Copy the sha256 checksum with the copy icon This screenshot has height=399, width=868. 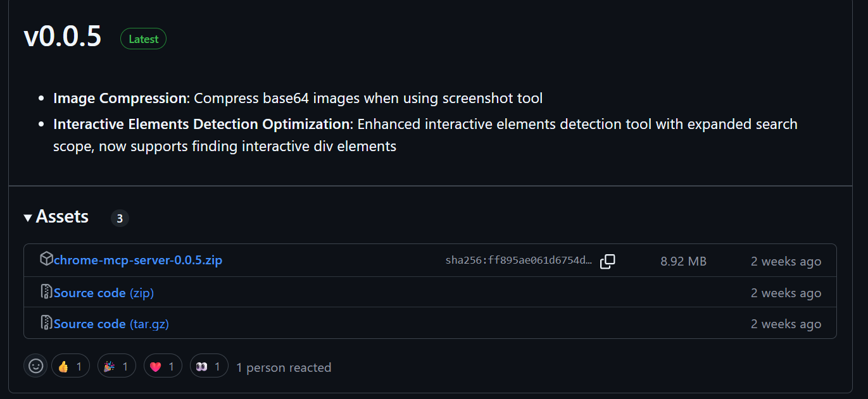pos(608,261)
